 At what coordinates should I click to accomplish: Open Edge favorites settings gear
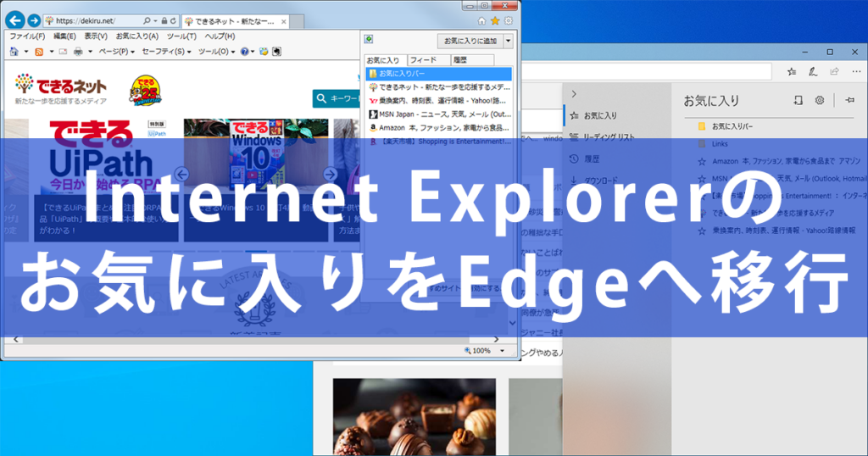[x=820, y=100]
